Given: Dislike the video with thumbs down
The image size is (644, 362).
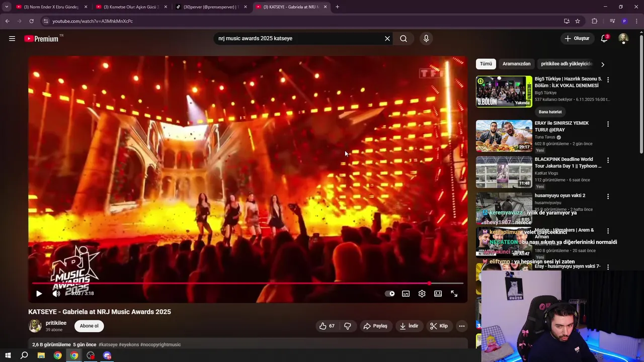Looking at the screenshot, I should pos(348,326).
